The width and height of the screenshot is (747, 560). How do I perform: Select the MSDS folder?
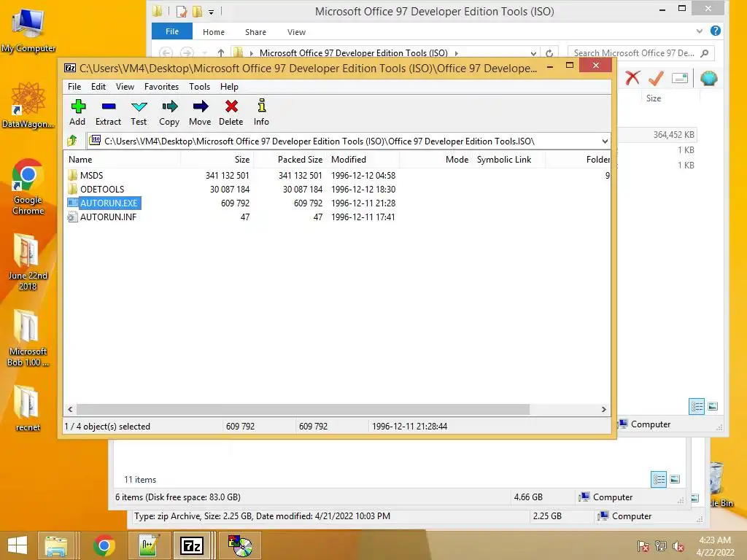pyautogui.click(x=91, y=175)
